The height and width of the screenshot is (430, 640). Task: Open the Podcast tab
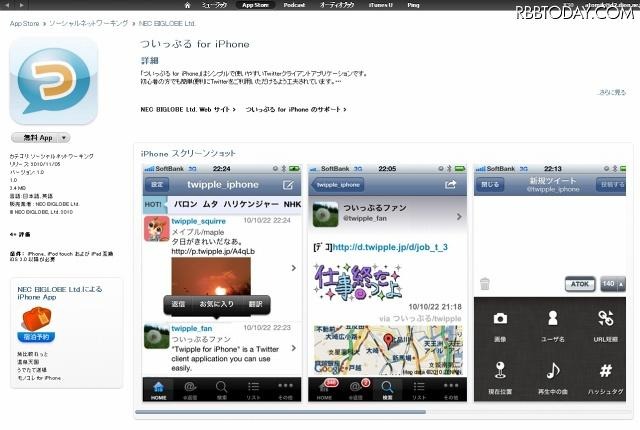tap(294, 5)
